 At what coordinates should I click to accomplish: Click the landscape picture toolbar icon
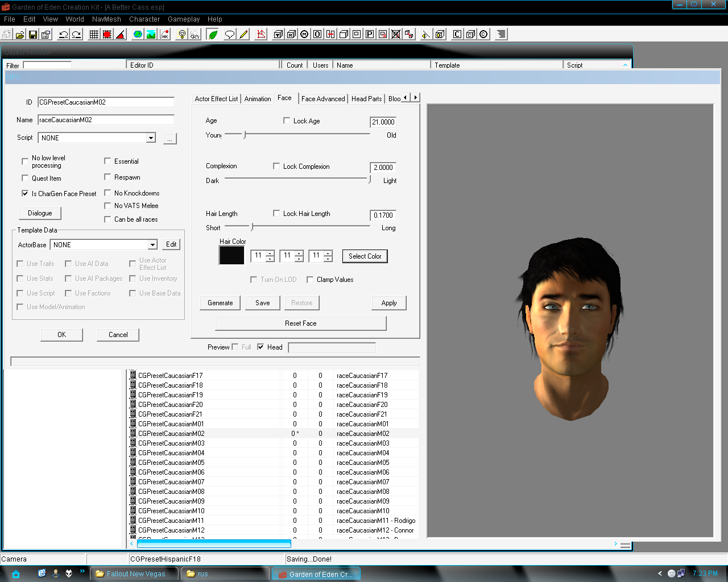click(x=151, y=35)
